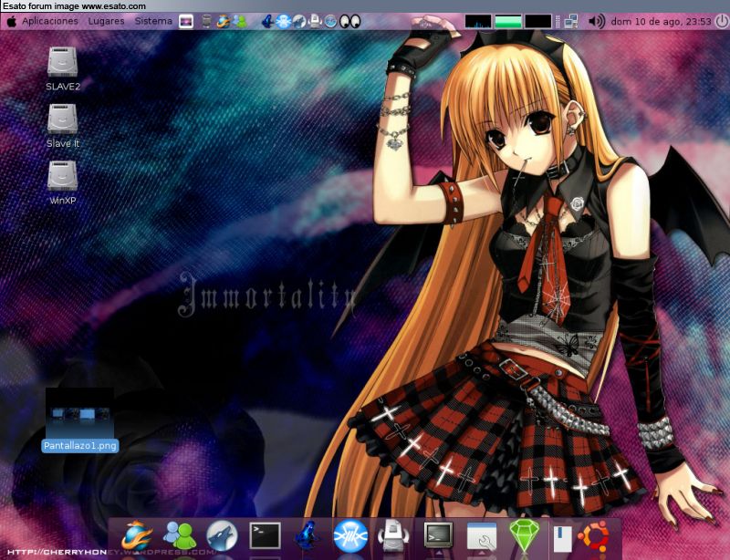Open the monitor terminal icon in dock
Image resolution: width=730 pixels, height=560 pixels.
(x=438, y=534)
